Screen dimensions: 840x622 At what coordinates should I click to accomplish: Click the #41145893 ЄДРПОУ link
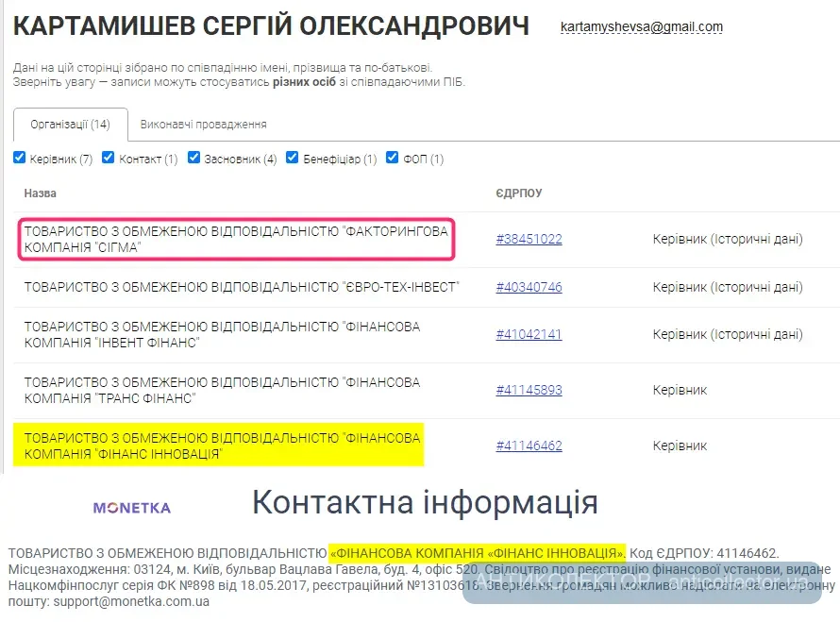click(x=529, y=389)
